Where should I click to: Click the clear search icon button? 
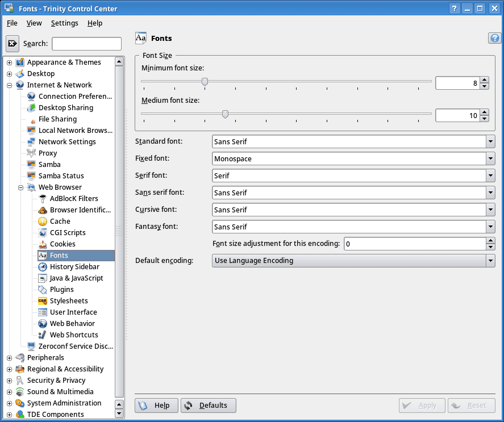point(12,43)
